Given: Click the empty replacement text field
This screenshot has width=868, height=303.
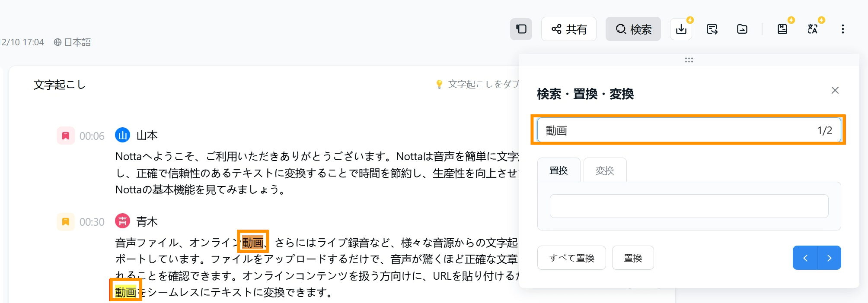Looking at the screenshot, I should [x=689, y=206].
